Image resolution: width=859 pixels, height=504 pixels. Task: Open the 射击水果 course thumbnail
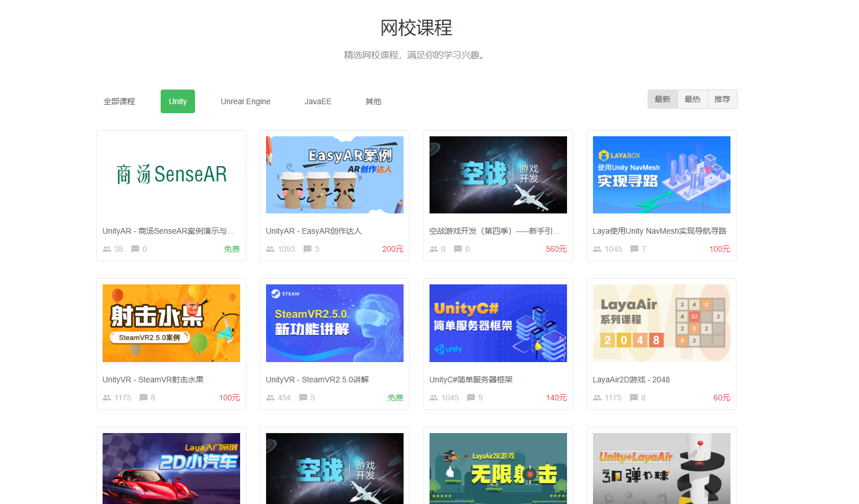(x=171, y=323)
